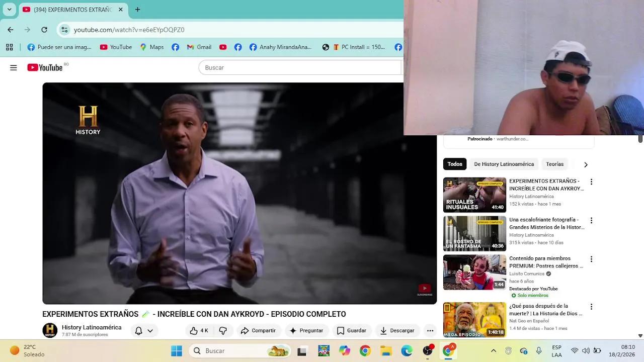Launch Microsoft Edge from the taskbar
This screenshot has width=644, height=362.
(x=407, y=351)
